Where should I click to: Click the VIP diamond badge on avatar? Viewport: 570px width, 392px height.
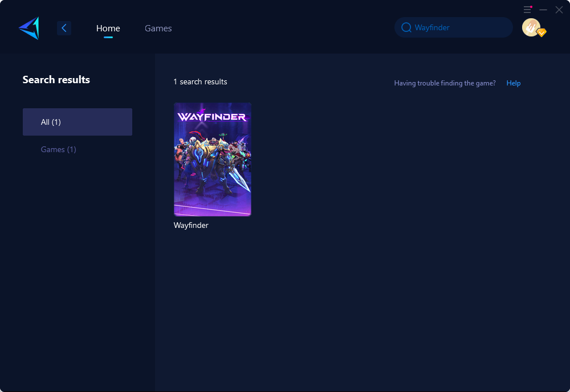[x=541, y=32]
